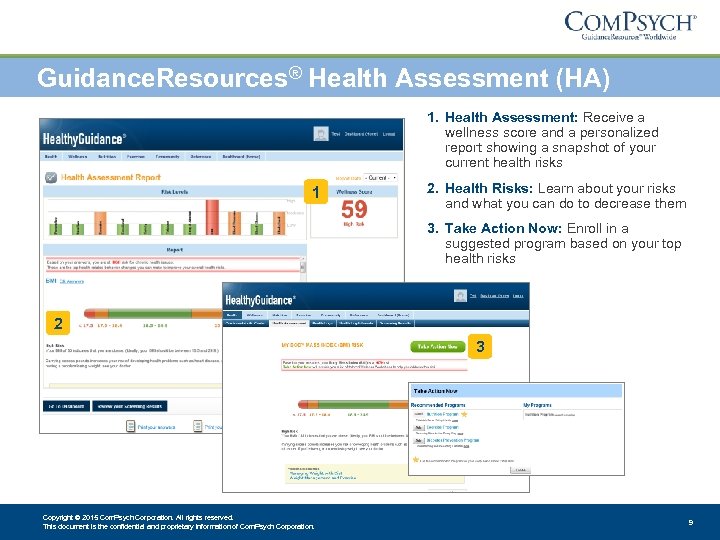Click the 'Managing Weight with Diet' link

316,473
